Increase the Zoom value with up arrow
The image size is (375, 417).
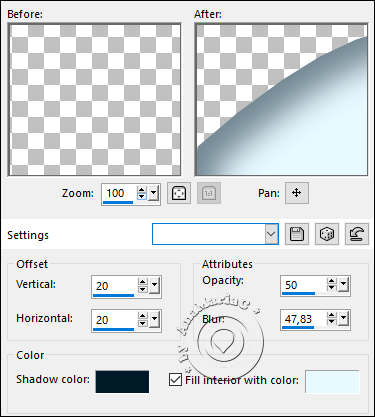pyautogui.click(x=142, y=190)
